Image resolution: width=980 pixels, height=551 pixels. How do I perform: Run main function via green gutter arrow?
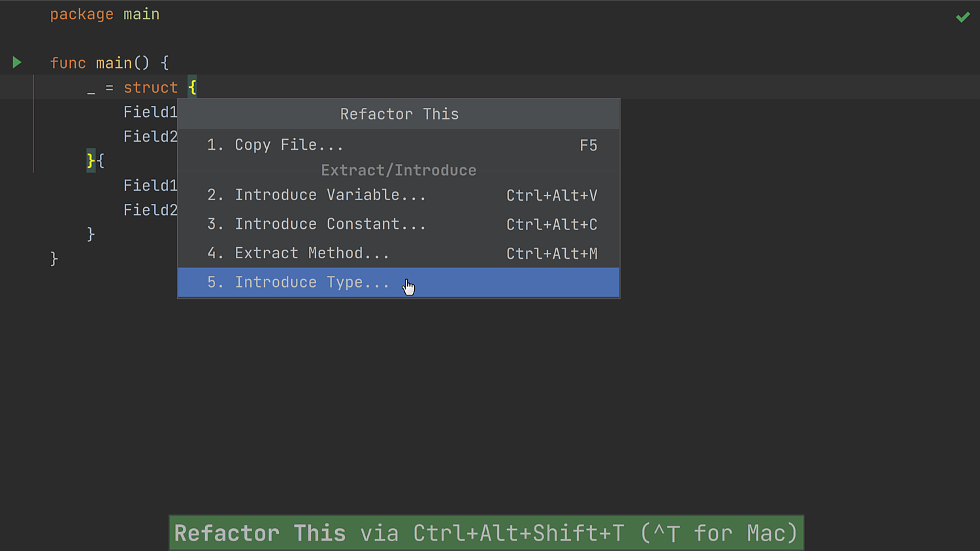(17, 63)
